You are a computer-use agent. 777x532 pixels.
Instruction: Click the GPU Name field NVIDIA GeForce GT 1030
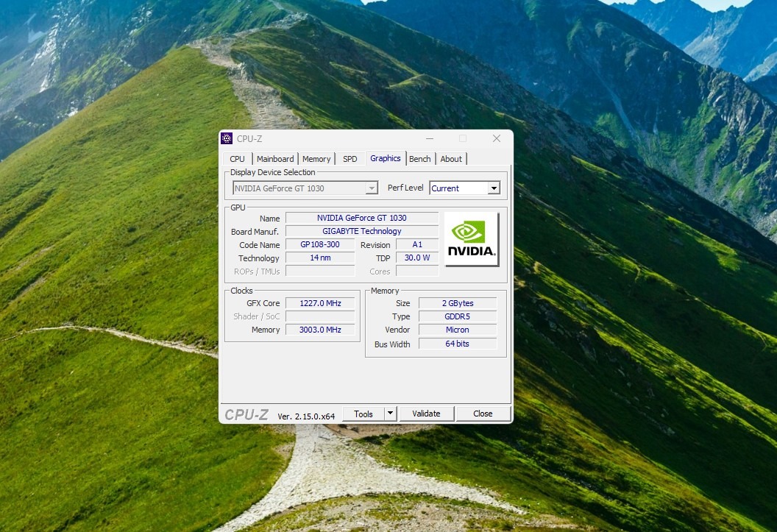[x=362, y=218]
